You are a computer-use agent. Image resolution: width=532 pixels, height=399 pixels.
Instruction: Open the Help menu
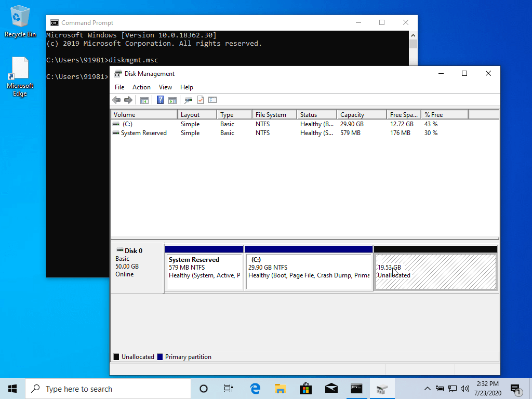pos(187,87)
